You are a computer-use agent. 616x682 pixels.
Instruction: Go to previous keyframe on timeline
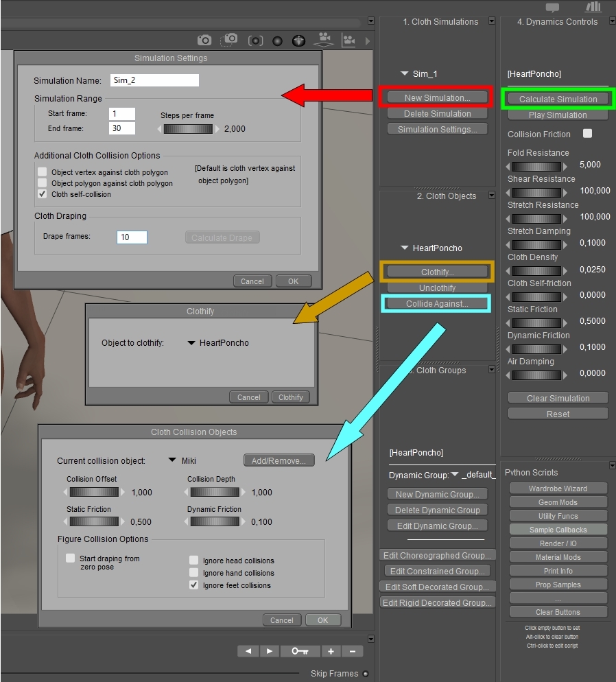pyautogui.click(x=248, y=651)
